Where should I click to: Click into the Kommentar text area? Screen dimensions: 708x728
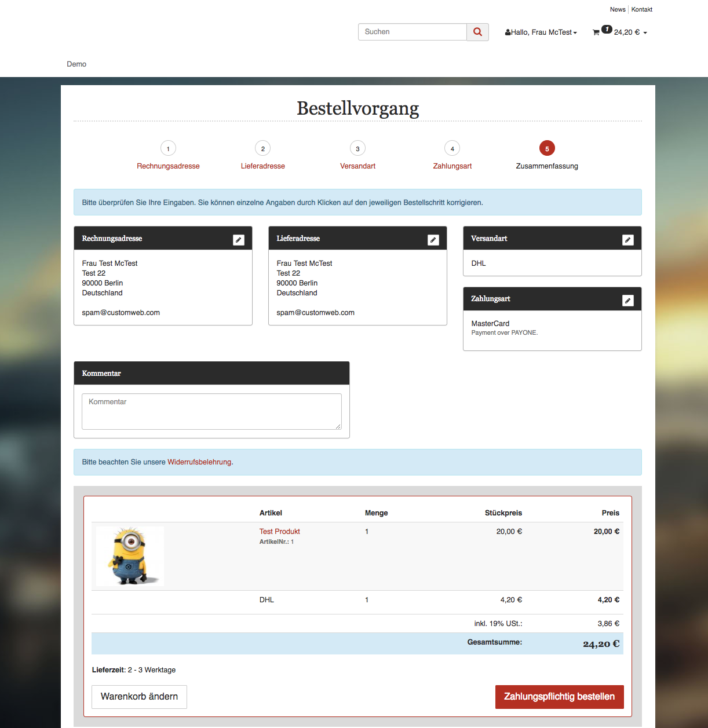pos(211,411)
